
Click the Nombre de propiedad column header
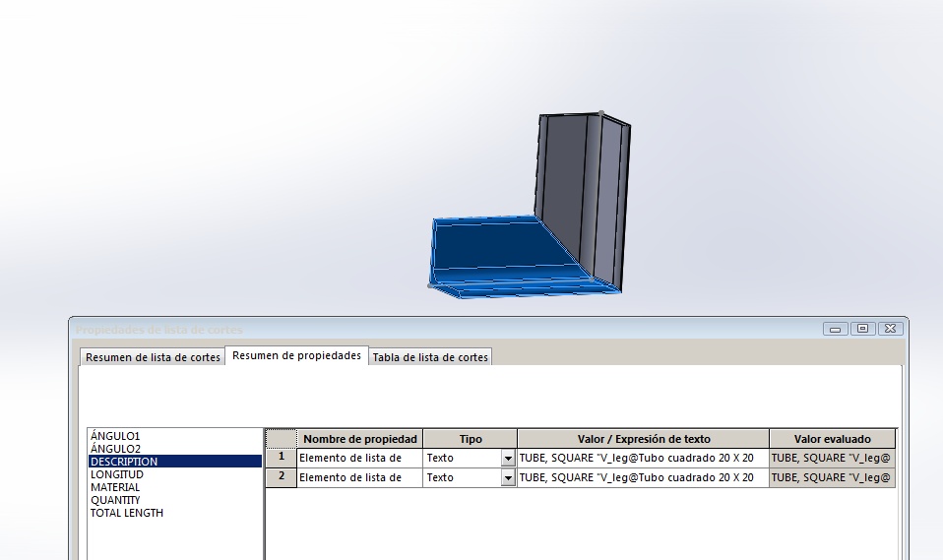[x=359, y=439]
